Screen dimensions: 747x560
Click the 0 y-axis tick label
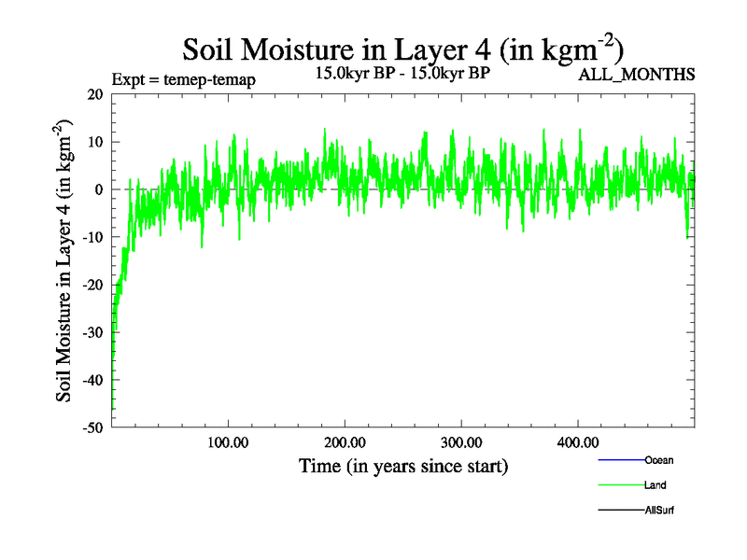point(98,189)
